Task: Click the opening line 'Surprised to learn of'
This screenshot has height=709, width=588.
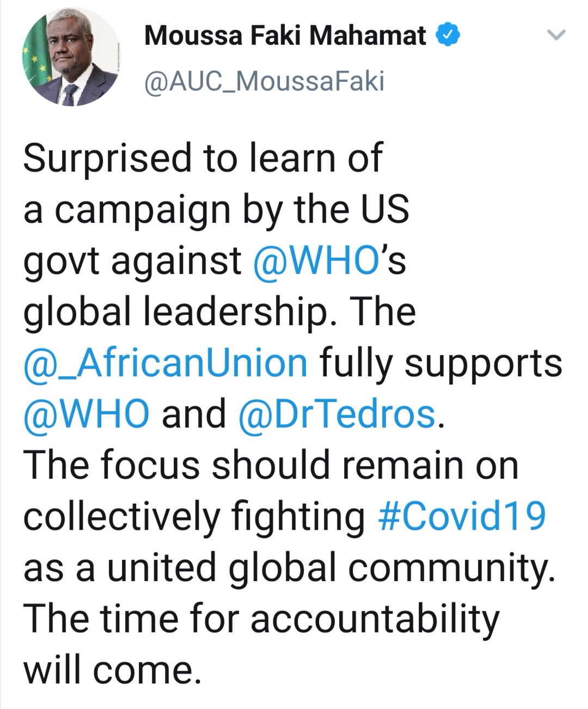Action: click(x=203, y=157)
